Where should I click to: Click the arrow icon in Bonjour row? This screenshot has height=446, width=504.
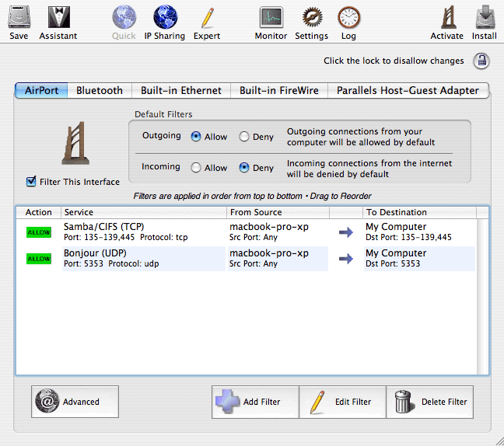[x=346, y=259]
